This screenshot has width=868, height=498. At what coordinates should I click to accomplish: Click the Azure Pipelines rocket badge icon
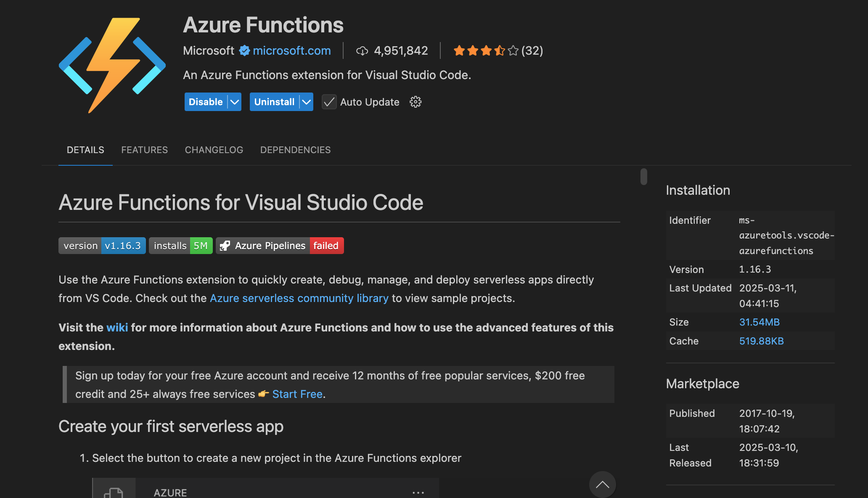point(225,246)
